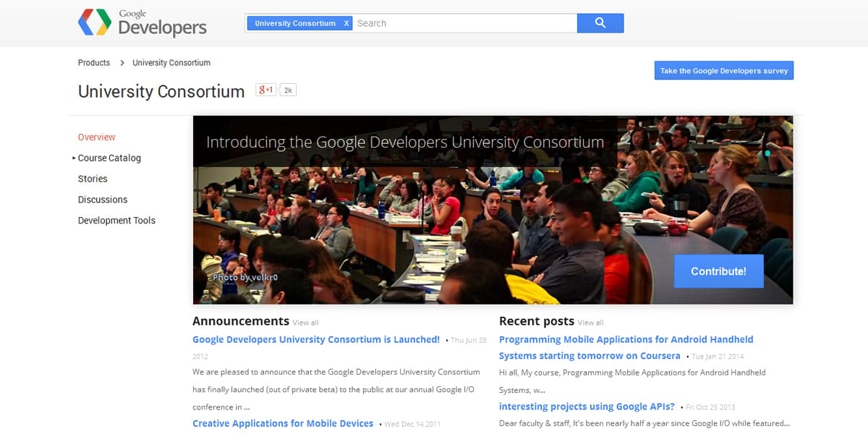Click the Photo by velkr0 credit
The height and width of the screenshot is (434, 868).
pyautogui.click(x=245, y=277)
